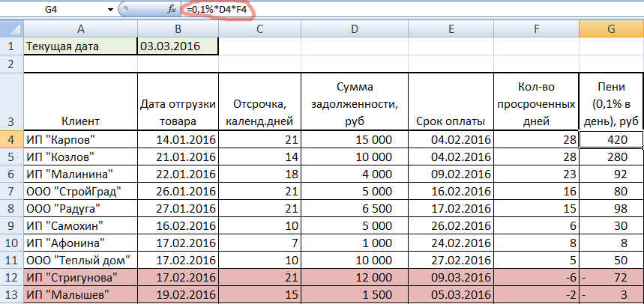Click cell ИП "Малинина"
Screen dimensions: 644x304
[x=80, y=174]
